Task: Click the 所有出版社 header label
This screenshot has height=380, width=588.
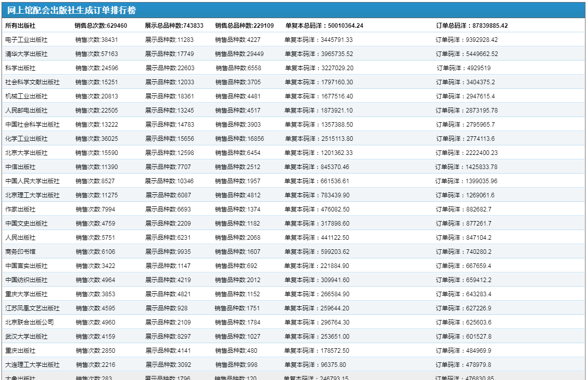Action: click(x=20, y=26)
